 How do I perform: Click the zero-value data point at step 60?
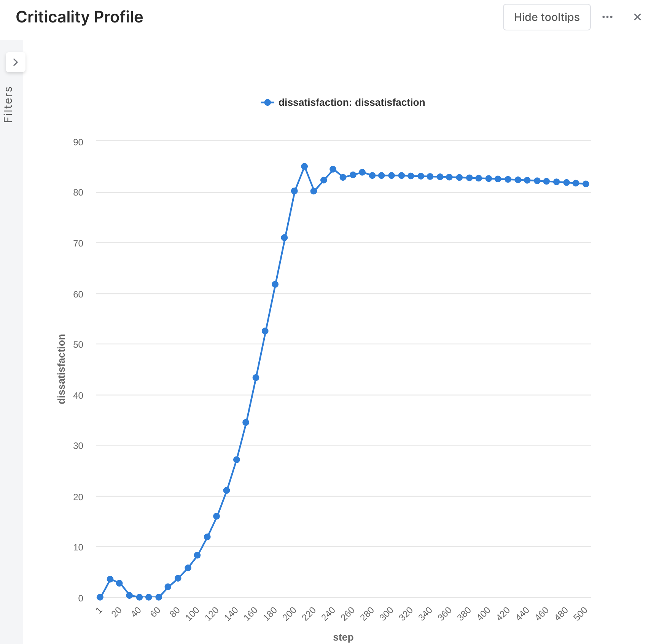(x=159, y=597)
